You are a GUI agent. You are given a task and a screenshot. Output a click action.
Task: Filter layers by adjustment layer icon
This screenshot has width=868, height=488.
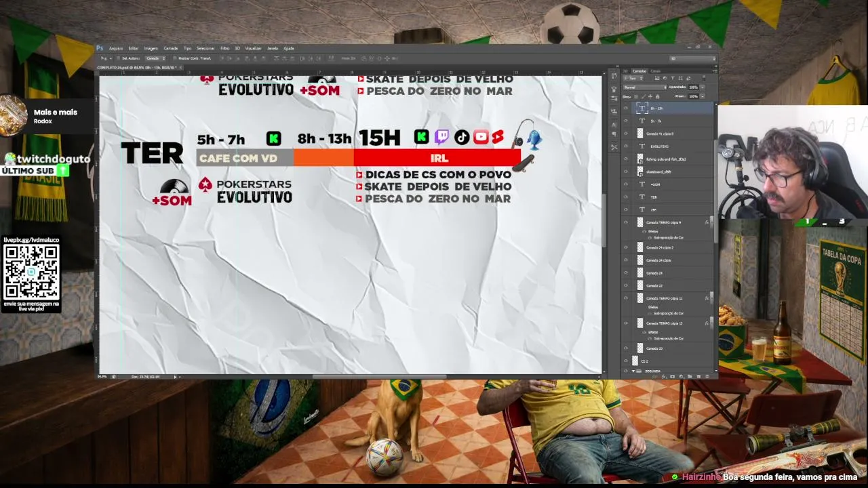click(x=665, y=79)
